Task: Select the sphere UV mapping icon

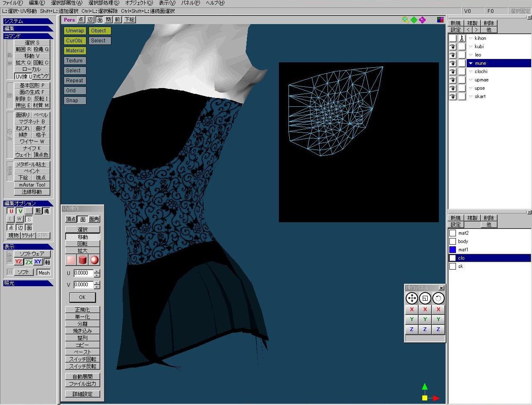Action: (x=94, y=260)
